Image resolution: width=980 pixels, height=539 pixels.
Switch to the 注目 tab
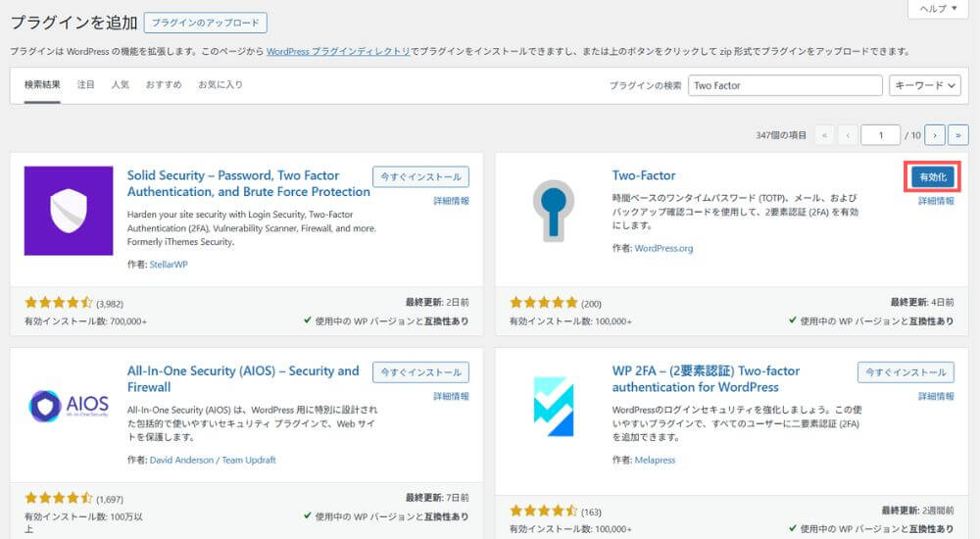[86, 85]
